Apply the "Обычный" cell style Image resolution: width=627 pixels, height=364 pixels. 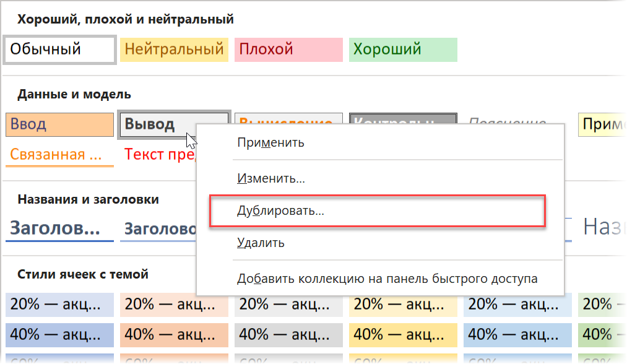[x=58, y=50]
